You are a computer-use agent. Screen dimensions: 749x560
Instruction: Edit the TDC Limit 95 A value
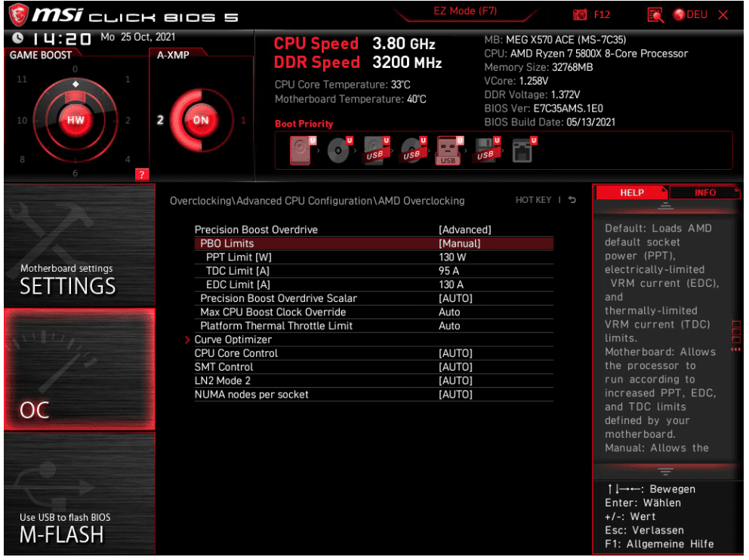pyautogui.click(x=448, y=271)
